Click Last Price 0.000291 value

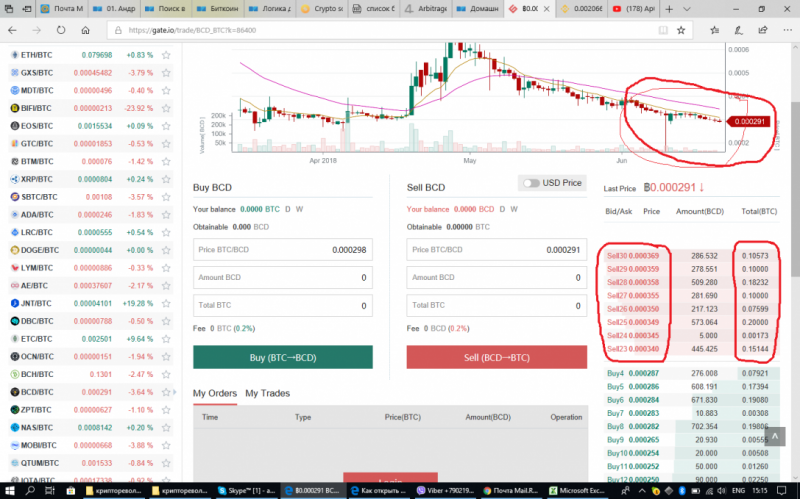coord(673,188)
